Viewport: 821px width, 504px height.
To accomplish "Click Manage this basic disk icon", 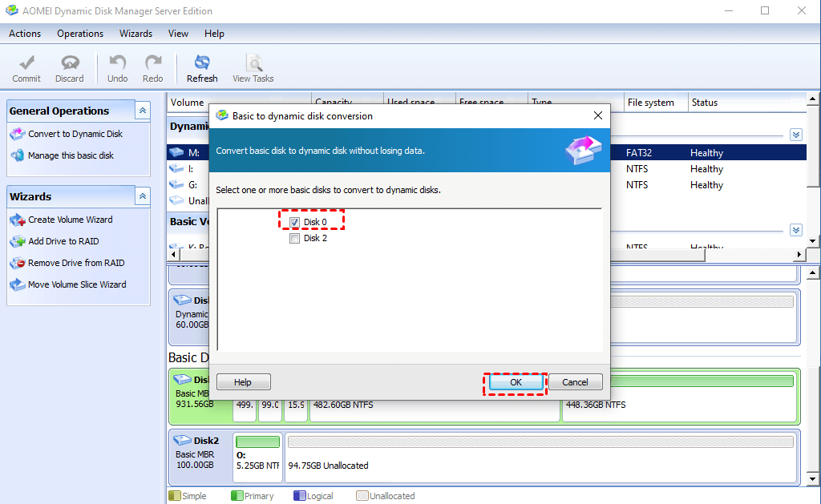I will click(x=18, y=155).
